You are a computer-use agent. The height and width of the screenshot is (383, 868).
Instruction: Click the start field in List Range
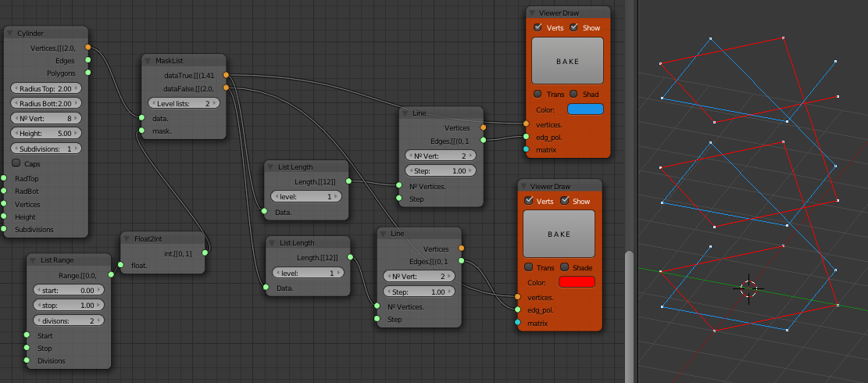[69, 290]
